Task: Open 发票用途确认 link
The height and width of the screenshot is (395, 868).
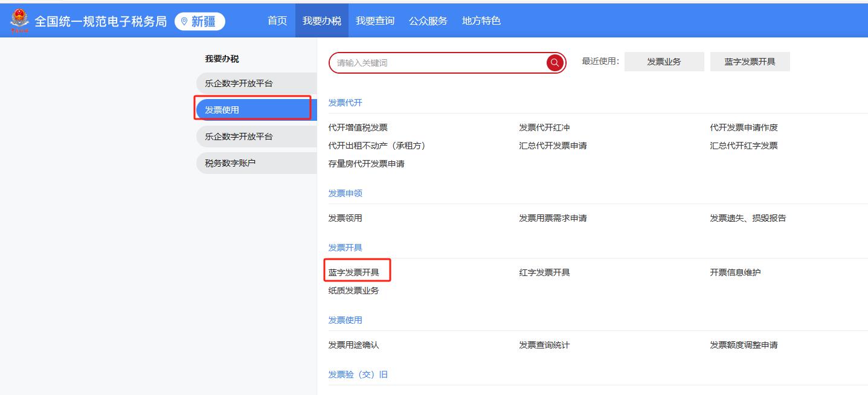Action: (353, 345)
